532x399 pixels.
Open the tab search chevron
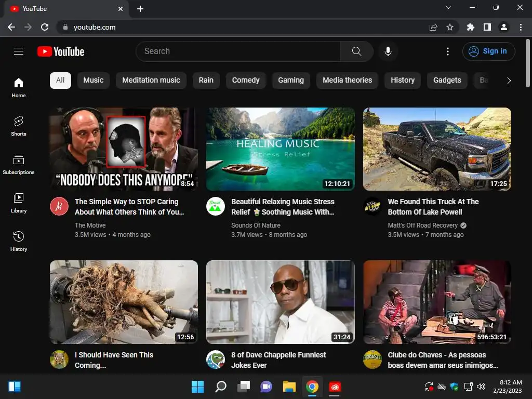pyautogui.click(x=448, y=7)
